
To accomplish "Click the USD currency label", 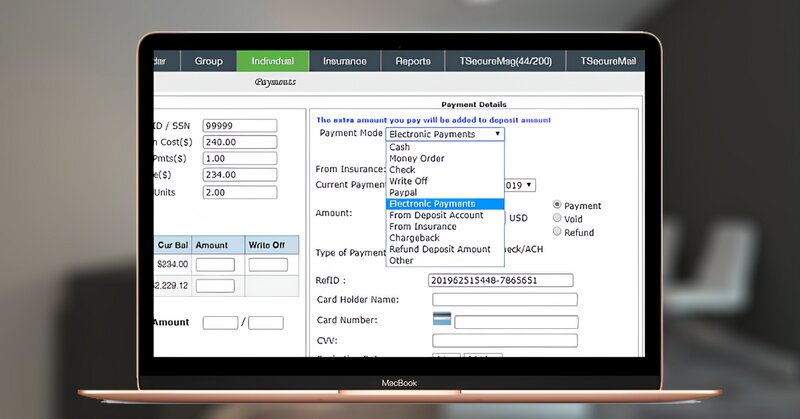I will 518,218.
